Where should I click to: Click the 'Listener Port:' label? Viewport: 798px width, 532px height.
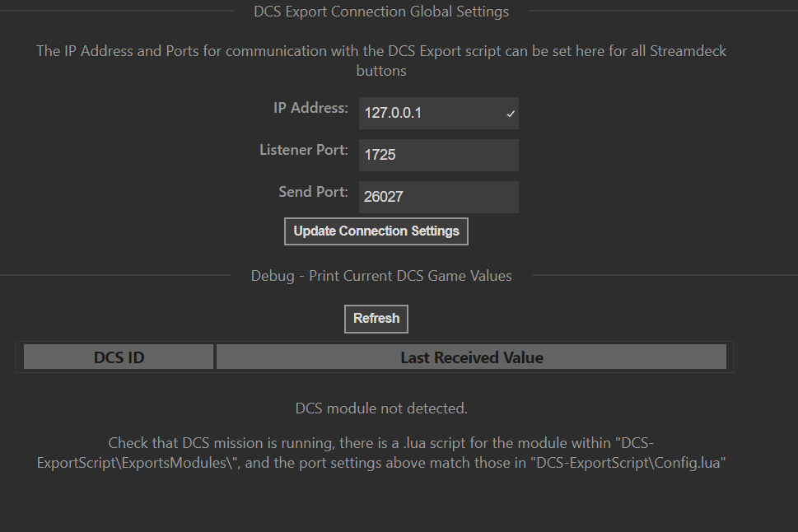point(304,150)
